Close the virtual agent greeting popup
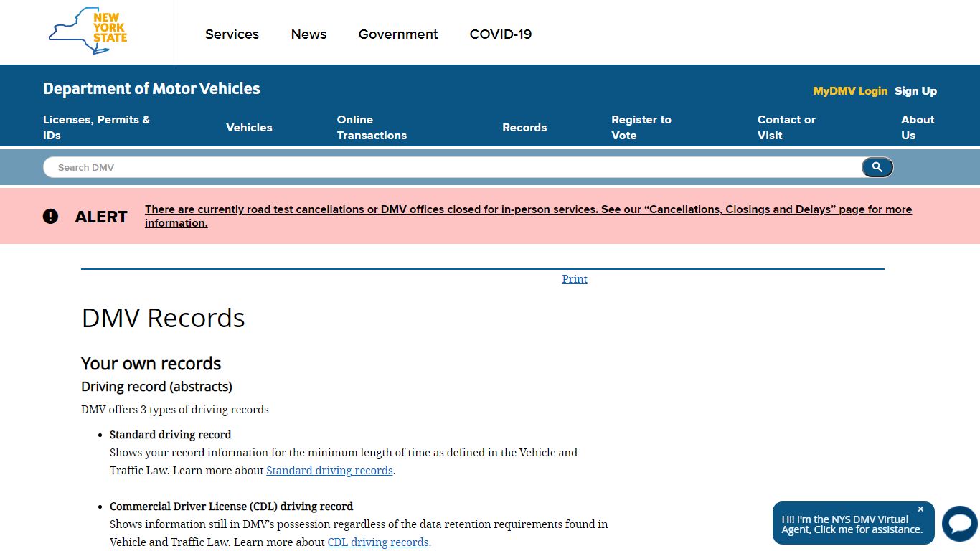Image resolution: width=980 pixels, height=551 pixels. (920, 509)
